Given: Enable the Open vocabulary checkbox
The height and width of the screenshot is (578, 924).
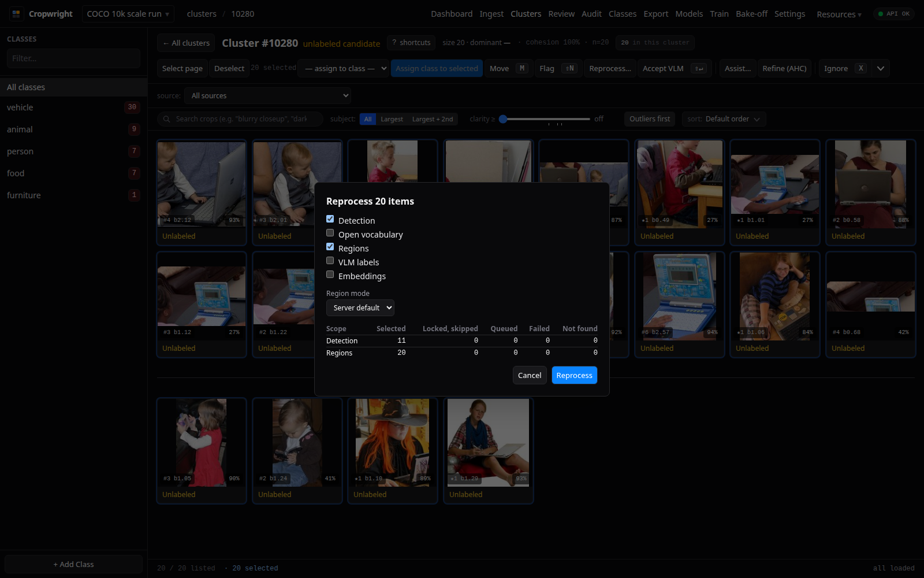Looking at the screenshot, I should coord(330,233).
